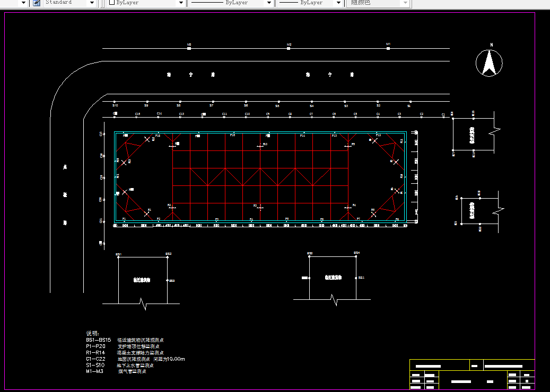Select the C10 ground settlement point
Viewport: 550px width, 392px height.
point(246,117)
